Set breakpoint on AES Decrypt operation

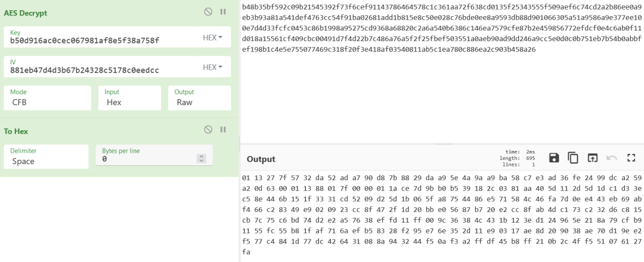[x=223, y=12]
